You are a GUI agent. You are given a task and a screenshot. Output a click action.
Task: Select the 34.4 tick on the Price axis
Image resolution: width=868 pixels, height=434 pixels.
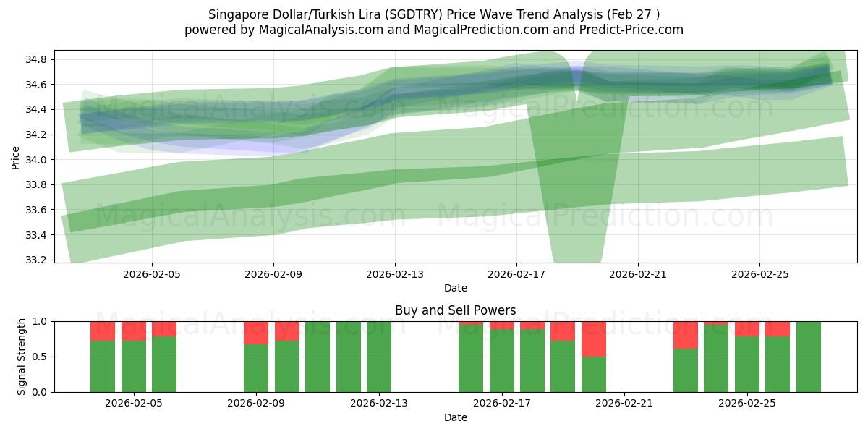(38, 110)
